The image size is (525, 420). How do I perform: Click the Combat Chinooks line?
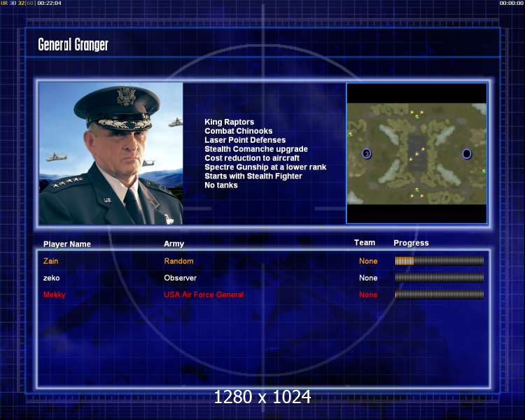(x=239, y=131)
